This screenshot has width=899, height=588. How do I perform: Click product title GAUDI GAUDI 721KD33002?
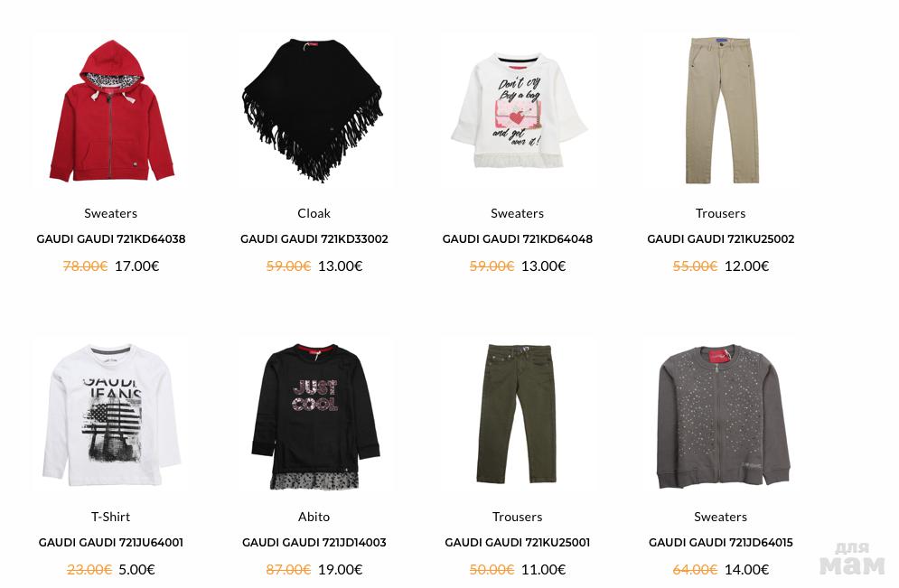tap(314, 239)
